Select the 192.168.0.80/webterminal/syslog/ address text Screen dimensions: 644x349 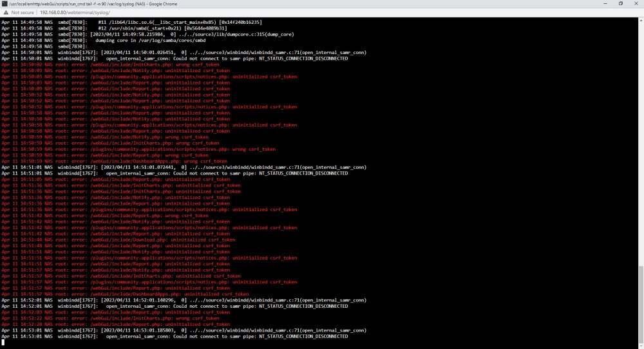coord(75,13)
